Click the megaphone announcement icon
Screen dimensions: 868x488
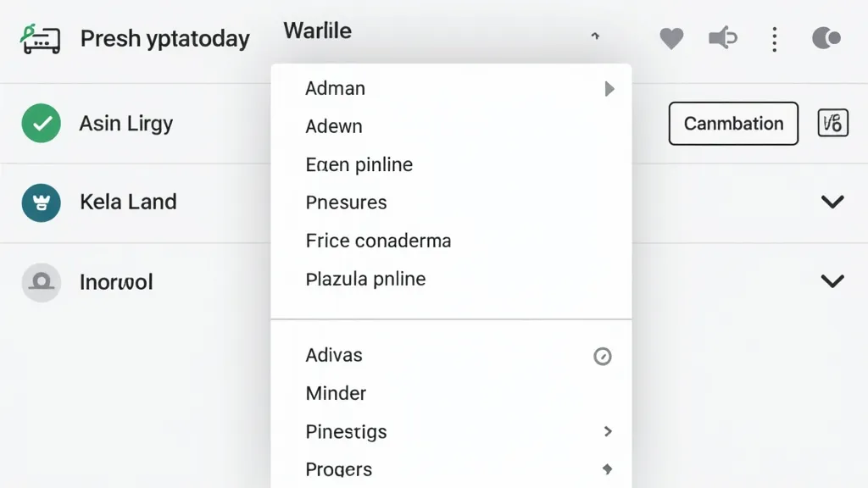[x=722, y=38]
